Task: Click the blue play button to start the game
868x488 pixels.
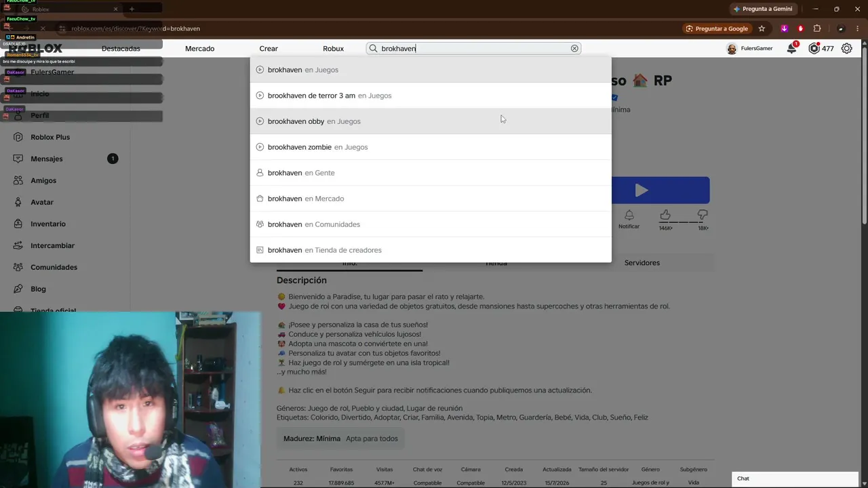Action: [x=660, y=190]
